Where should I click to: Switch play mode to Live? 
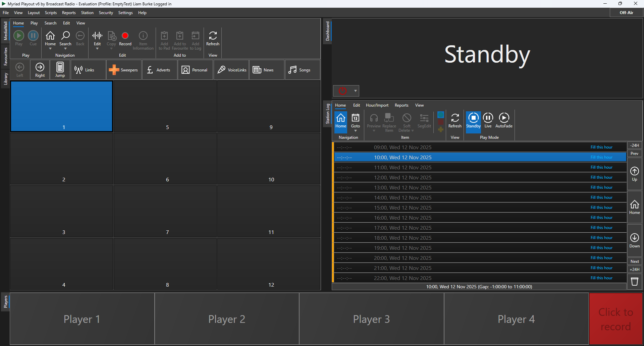[488, 118]
